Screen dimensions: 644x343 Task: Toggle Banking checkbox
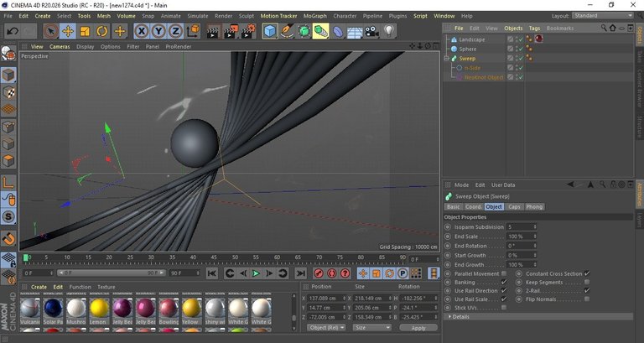point(504,283)
